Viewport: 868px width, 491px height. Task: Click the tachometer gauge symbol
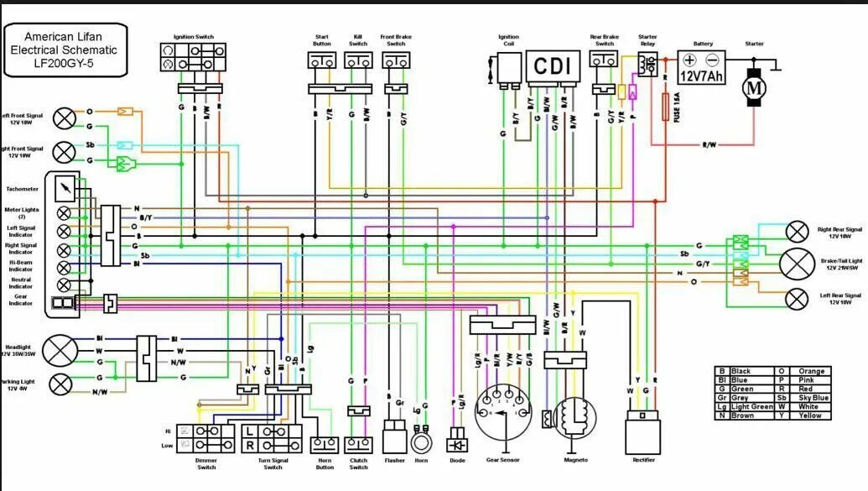click(65, 188)
